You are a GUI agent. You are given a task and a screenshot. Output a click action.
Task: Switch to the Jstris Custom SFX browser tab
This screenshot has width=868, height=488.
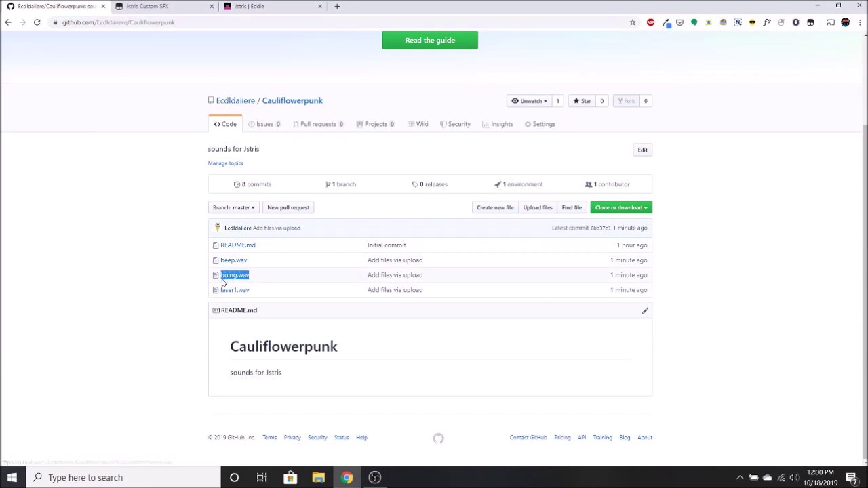161,6
